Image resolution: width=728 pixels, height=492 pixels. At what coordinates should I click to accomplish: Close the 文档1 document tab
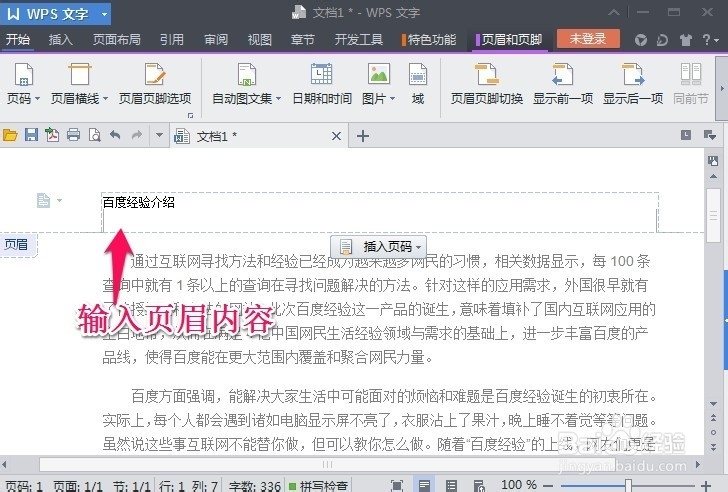click(x=337, y=136)
